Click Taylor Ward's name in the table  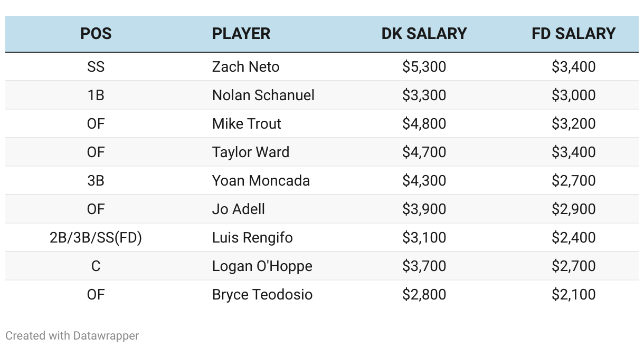tap(251, 152)
